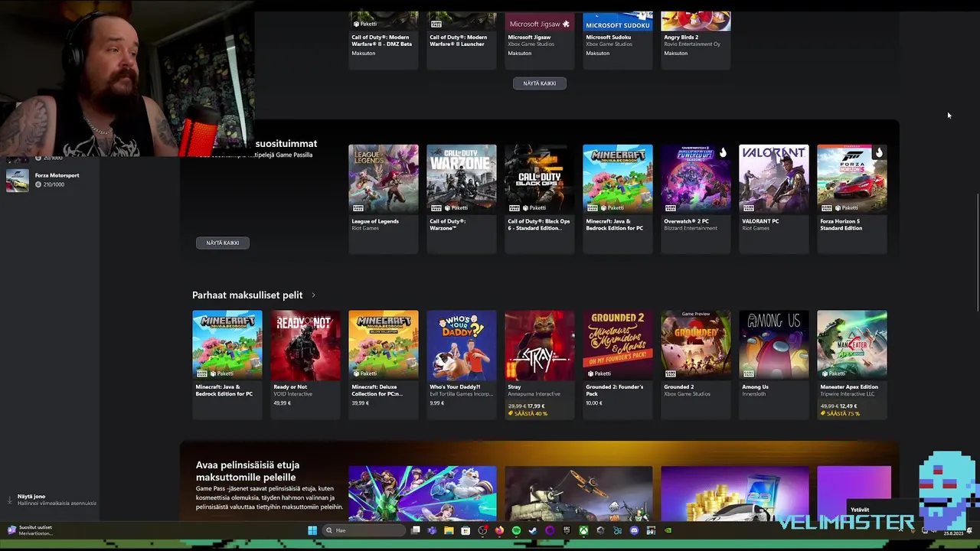This screenshot has height=551, width=980.
Task: Open the gold coins and car promo banner
Action: click(x=735, y=494)
